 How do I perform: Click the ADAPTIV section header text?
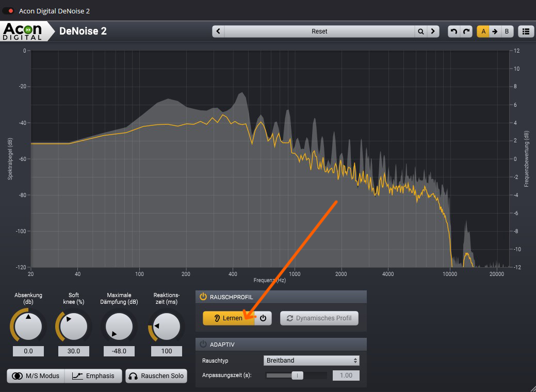tap(222, 345)
